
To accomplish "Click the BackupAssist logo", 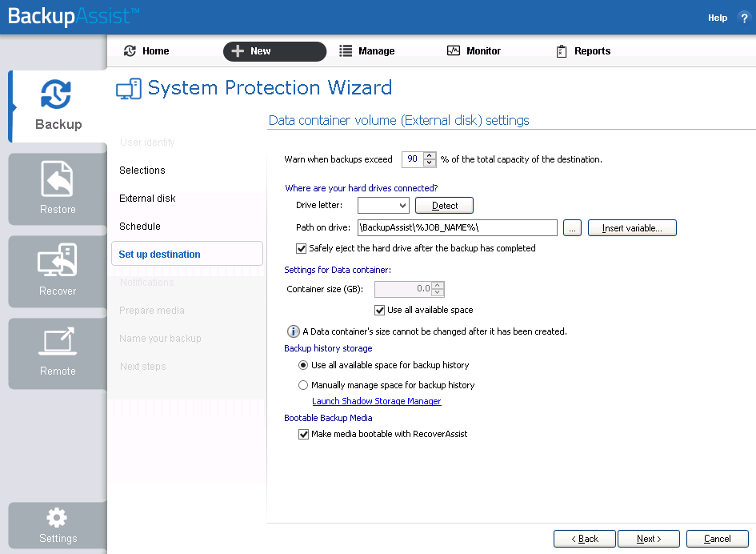I will pyautogui.click(x=74, y=16).
